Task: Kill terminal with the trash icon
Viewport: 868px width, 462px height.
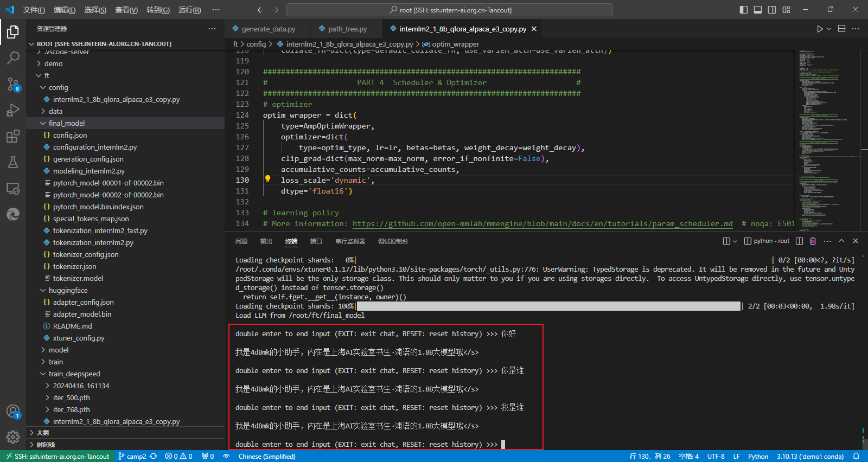Action: point(813,241)
